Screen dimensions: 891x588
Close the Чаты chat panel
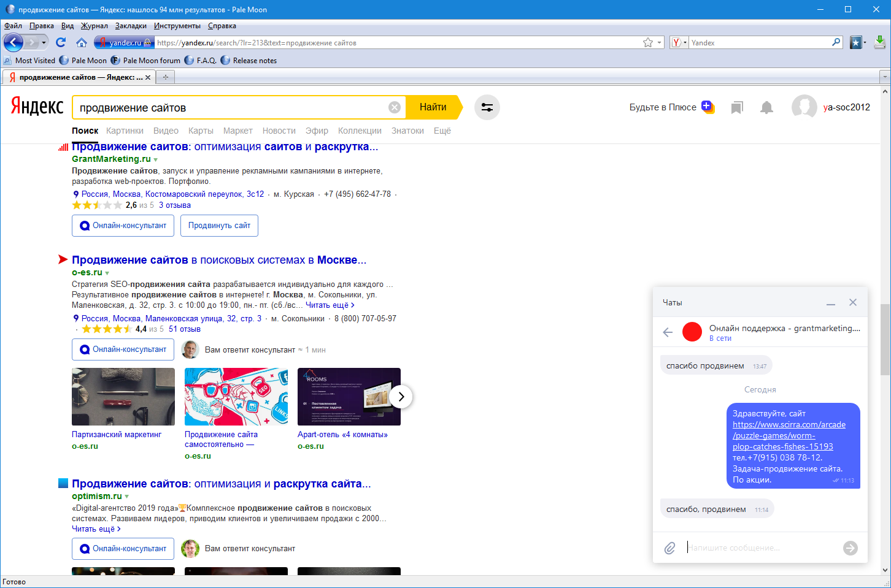coord(852,302)
